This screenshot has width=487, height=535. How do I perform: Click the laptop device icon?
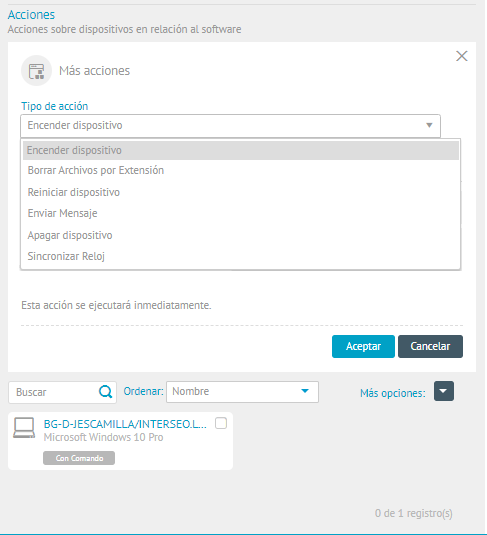click(24, 428)
